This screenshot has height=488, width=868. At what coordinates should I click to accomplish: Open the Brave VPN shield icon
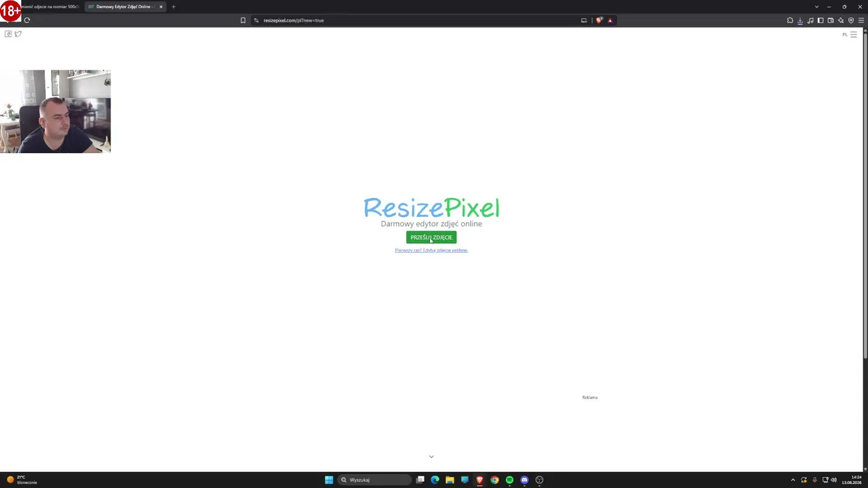851,20
